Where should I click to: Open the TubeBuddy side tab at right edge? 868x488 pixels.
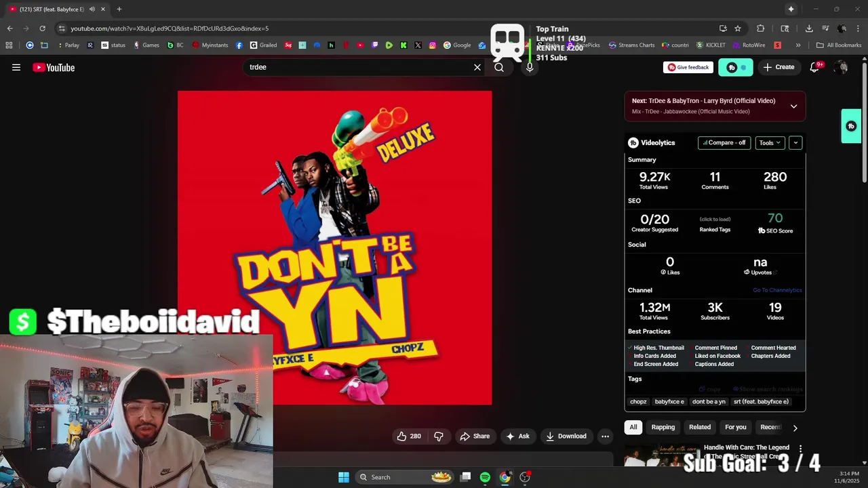(851, 126)
